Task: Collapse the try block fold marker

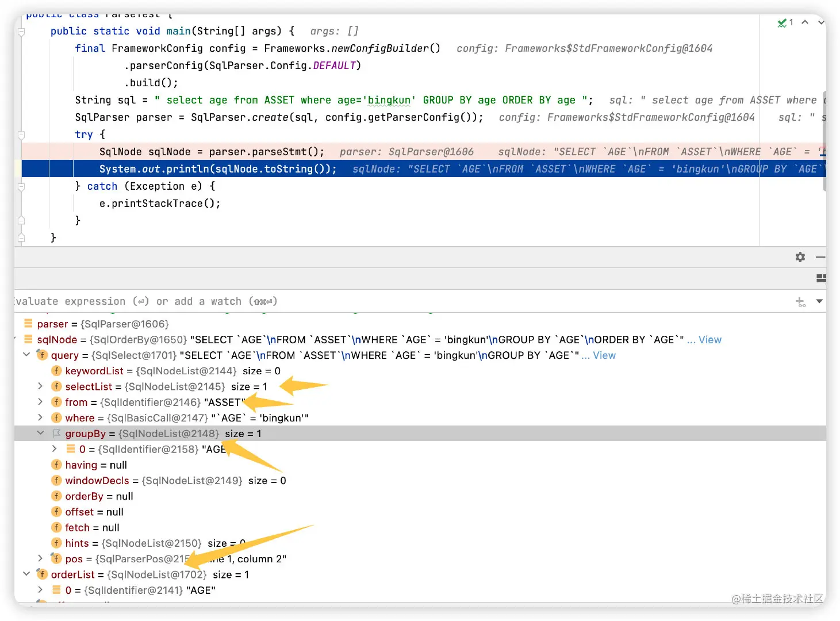Action: click(x=21, y=135)
